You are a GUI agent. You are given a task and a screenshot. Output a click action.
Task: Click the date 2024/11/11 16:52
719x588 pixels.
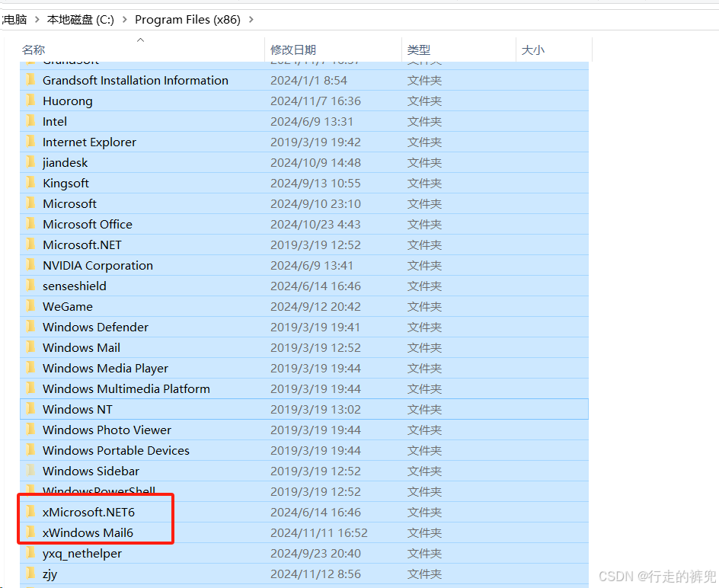click(x=319, y=532)
